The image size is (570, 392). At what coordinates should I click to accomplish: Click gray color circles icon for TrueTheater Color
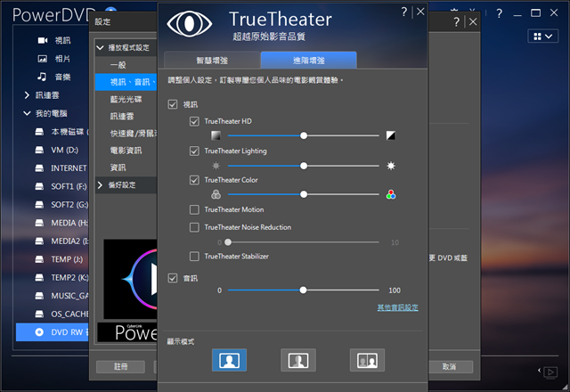click(216, 194)
